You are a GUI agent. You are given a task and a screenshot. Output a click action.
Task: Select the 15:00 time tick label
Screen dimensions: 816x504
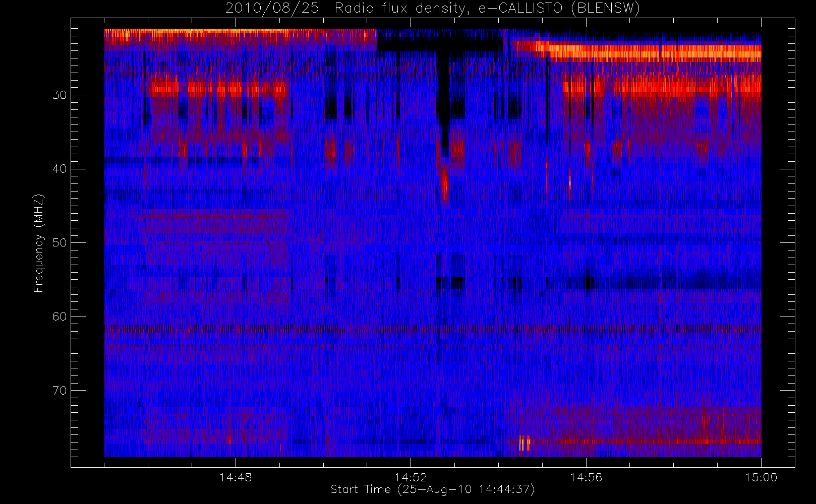(x=761, y=477)
